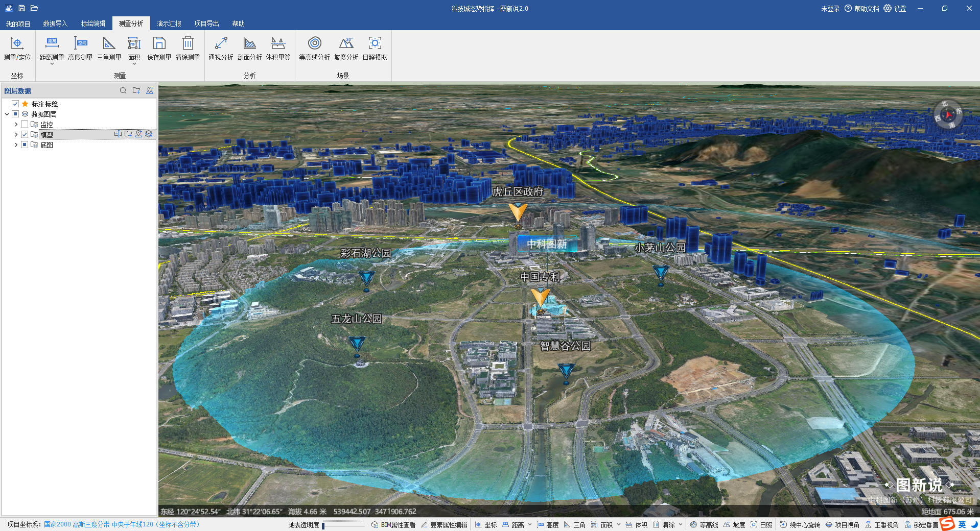Uncheck the 模型 layer checkbox
Image resolution: width=980 pixels, height=531 pixels.
tap(25, 134)
